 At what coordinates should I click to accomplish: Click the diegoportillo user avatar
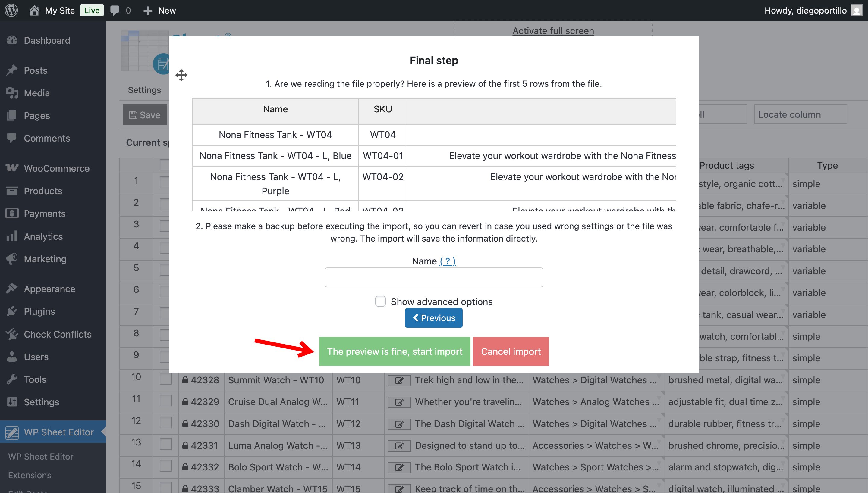[856, 10]
